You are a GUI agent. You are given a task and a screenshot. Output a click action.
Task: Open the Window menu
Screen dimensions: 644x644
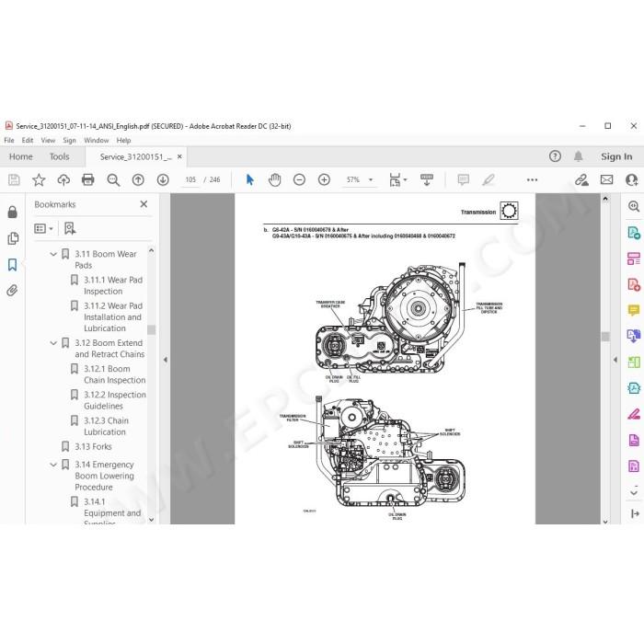point(96,140)
